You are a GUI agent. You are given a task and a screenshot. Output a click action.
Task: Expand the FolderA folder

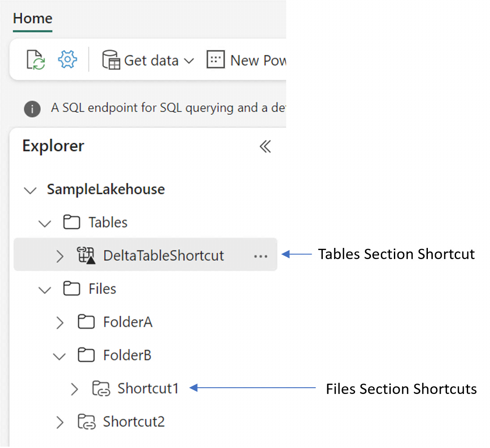click(x=59, y=322)
